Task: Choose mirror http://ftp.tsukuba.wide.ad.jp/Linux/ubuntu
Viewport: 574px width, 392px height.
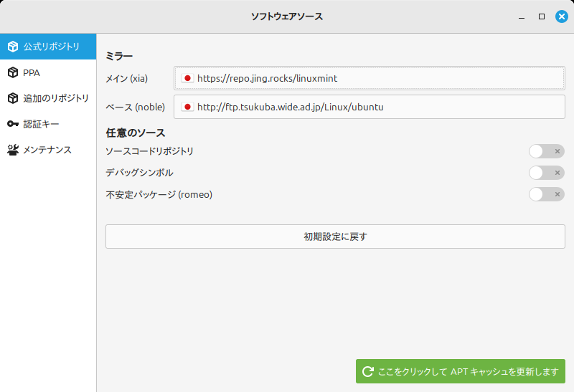Action: pyautogui.click(x=370, y=107)
